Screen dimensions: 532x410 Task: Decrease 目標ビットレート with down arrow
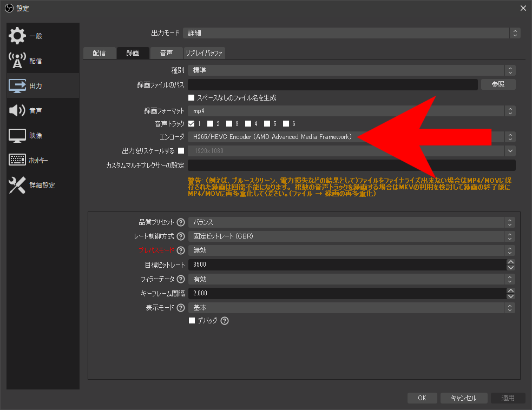click(x=511, y=268)
